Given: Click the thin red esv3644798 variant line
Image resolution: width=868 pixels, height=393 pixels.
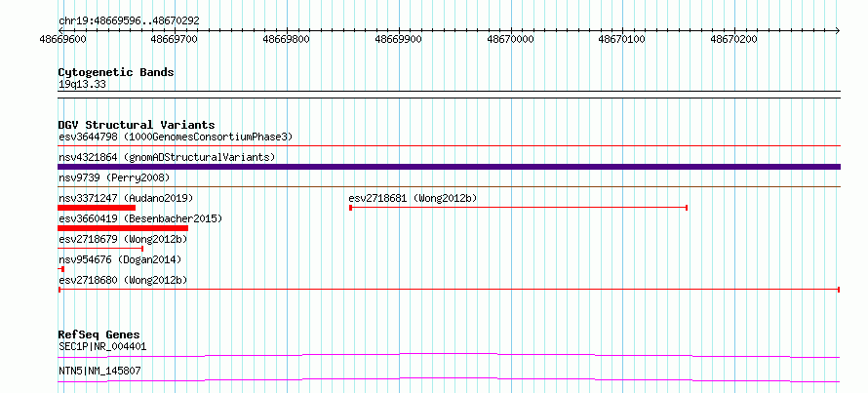Looking at the screenshot, I should [x=449, y=145].
